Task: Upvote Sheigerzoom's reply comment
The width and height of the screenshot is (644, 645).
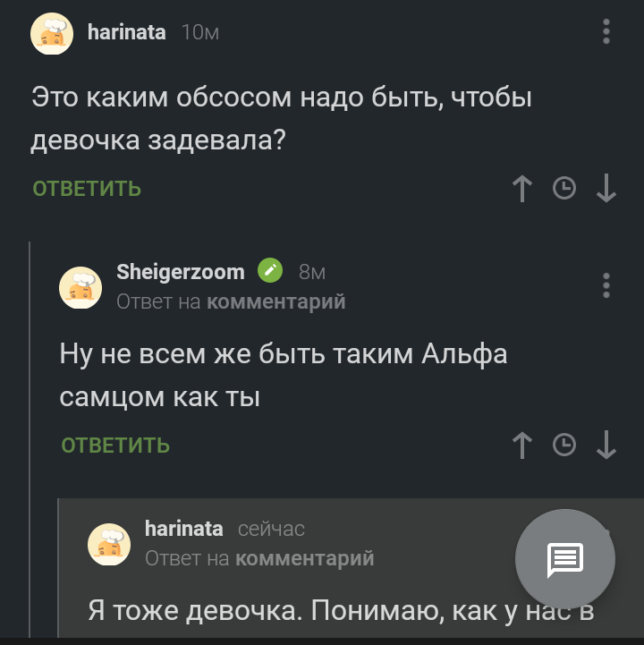Action: (x=522, y=445)
